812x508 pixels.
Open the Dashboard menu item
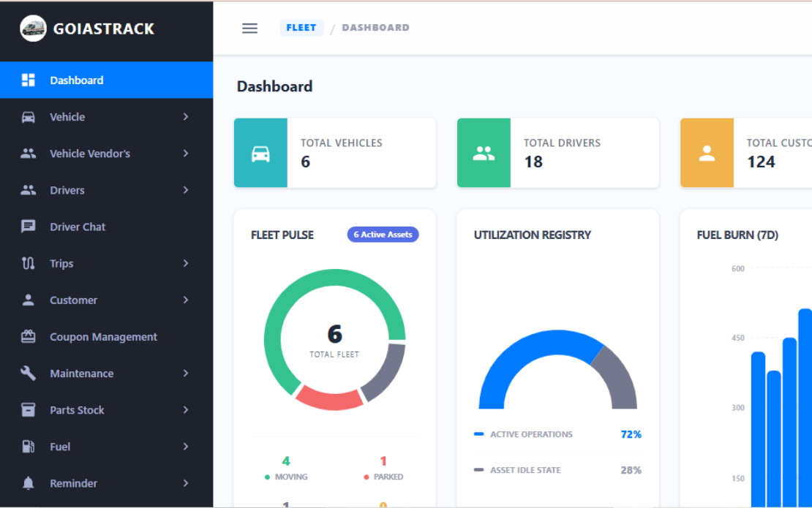106,80
